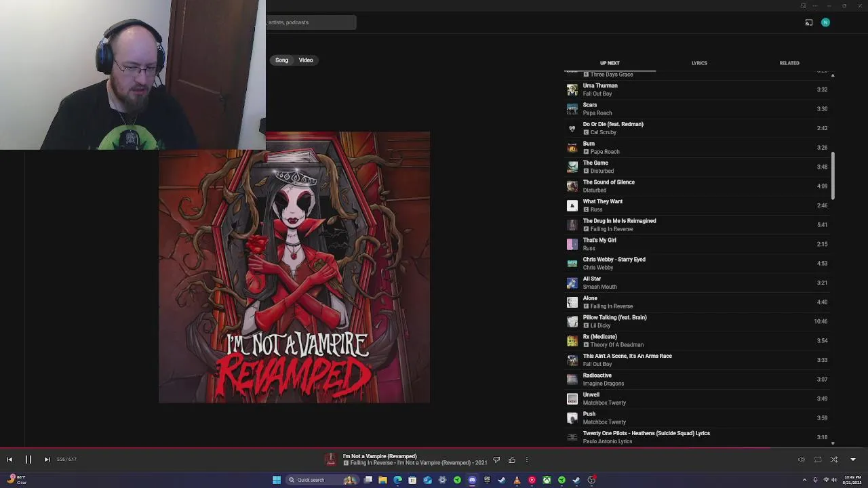Viewport: 868px width, 488px height.
Task: Dislike I'm Not a Vampire (Revamped)
Action: [x=496, y=460]
